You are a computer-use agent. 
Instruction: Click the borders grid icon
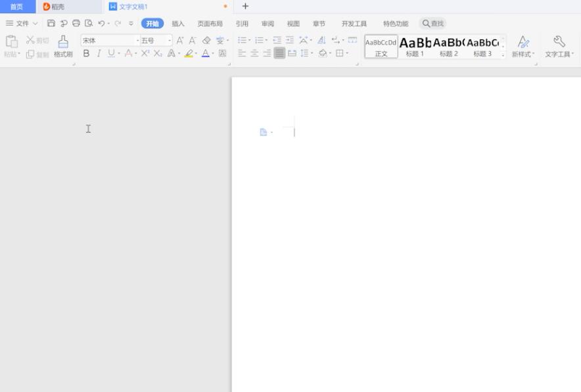coord(339,53)
